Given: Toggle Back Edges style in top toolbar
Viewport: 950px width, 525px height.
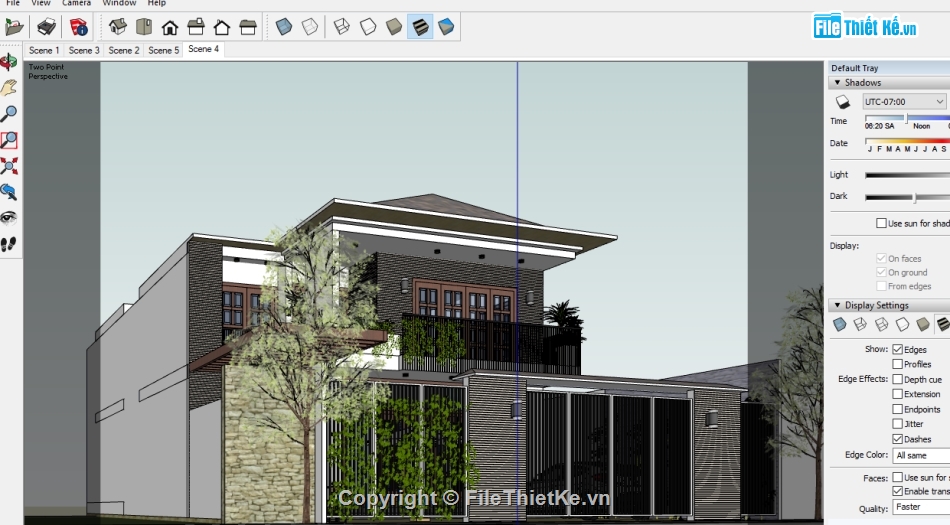Looking at the screenshot, I should point(310,27).
